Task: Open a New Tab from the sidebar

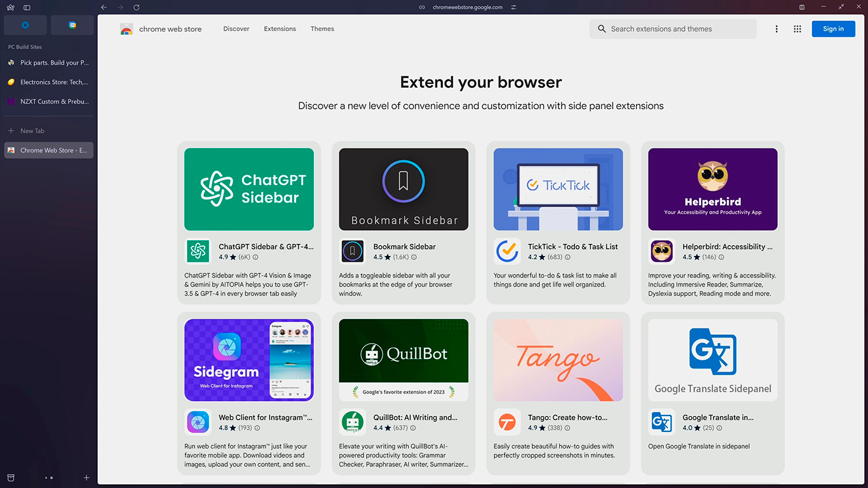Action: tap(49, 131)
